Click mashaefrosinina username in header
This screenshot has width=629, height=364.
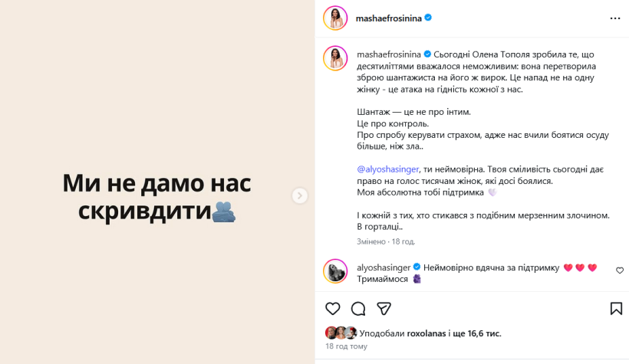pos(388,18)
